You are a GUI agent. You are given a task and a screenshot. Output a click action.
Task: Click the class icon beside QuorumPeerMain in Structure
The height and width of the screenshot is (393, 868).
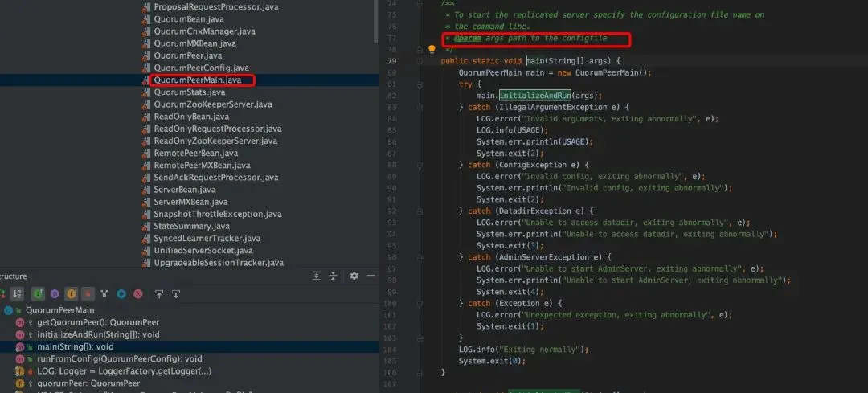click(8, 310)
